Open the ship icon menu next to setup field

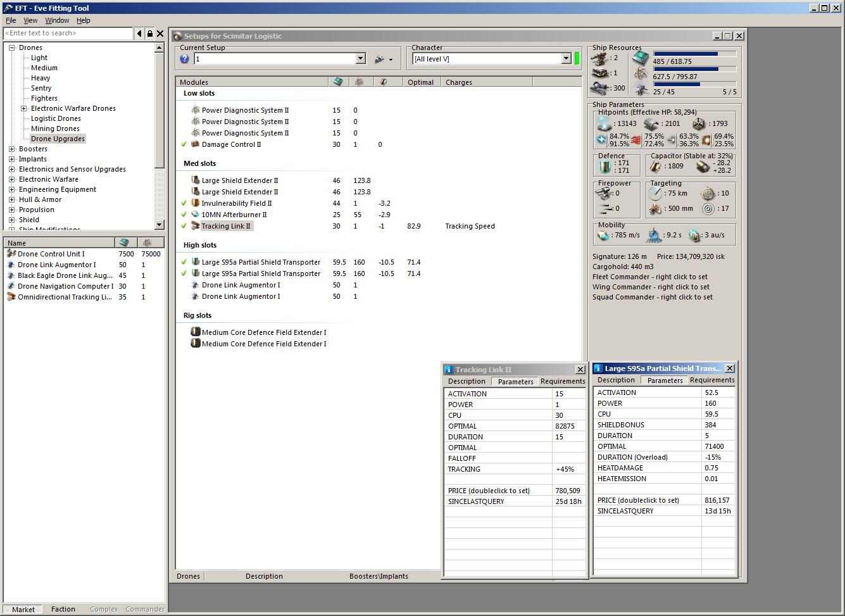click(x=382, y=59)
